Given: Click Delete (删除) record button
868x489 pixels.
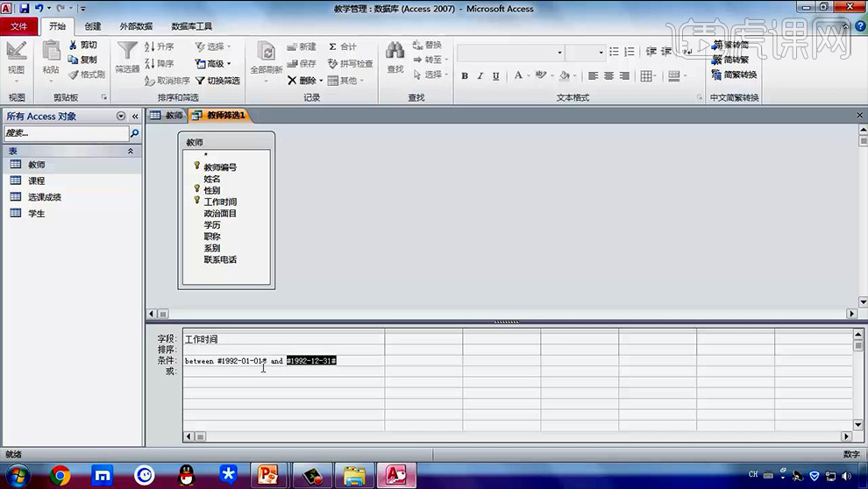Looking at the screenshot, I should coord(301,81).
